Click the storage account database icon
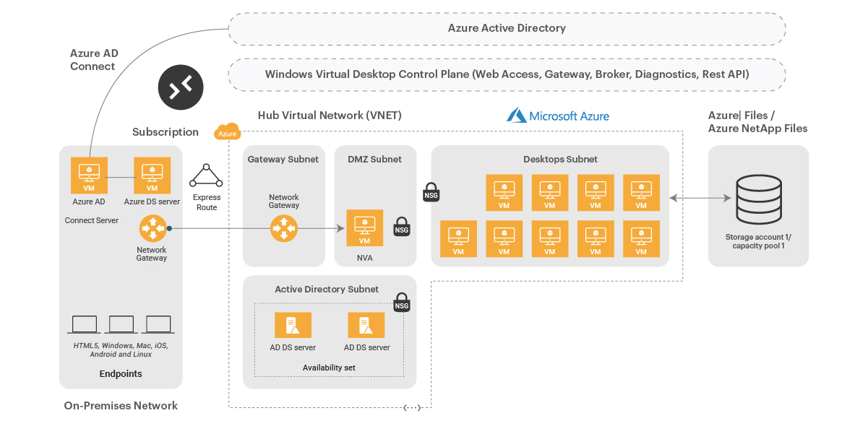 pyautogui.click(x=758, y=199)
